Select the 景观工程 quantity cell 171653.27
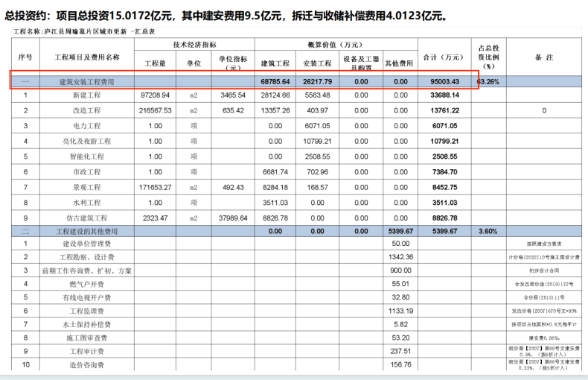Image resolution: width=588 pixels, height=380 pixels. [x=155, y=186]
